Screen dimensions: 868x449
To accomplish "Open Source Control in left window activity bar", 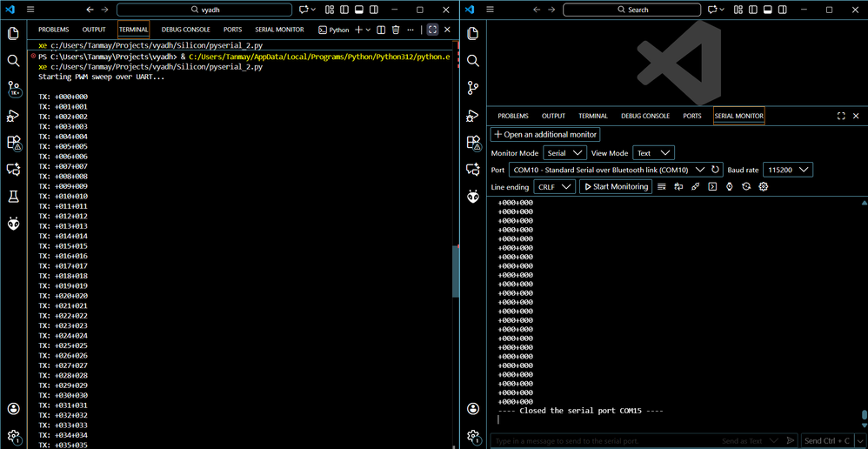I will pos(13,88).
